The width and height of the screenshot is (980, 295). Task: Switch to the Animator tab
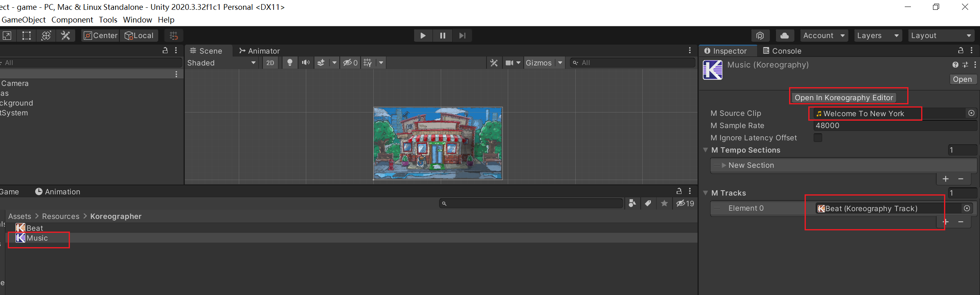pos(260,51)
